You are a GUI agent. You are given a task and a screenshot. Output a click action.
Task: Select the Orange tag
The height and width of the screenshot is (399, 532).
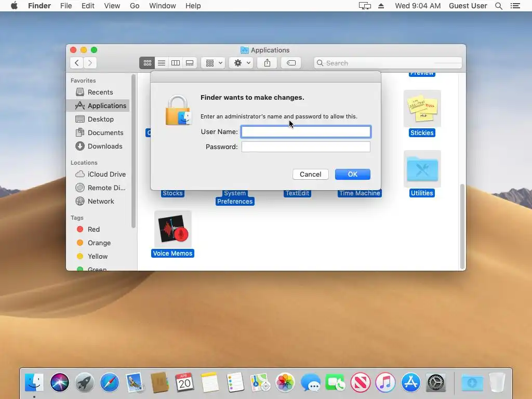pyautogui.click(x=98, y=243)
